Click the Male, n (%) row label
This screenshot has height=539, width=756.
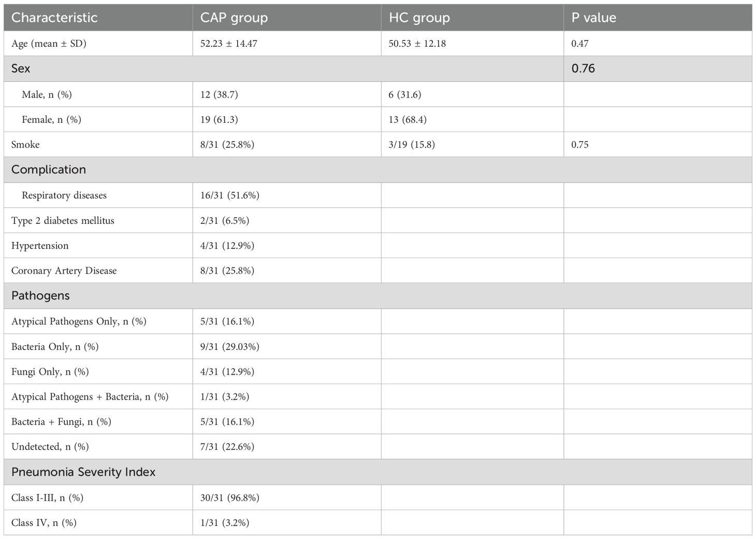(x=47, y=94)
